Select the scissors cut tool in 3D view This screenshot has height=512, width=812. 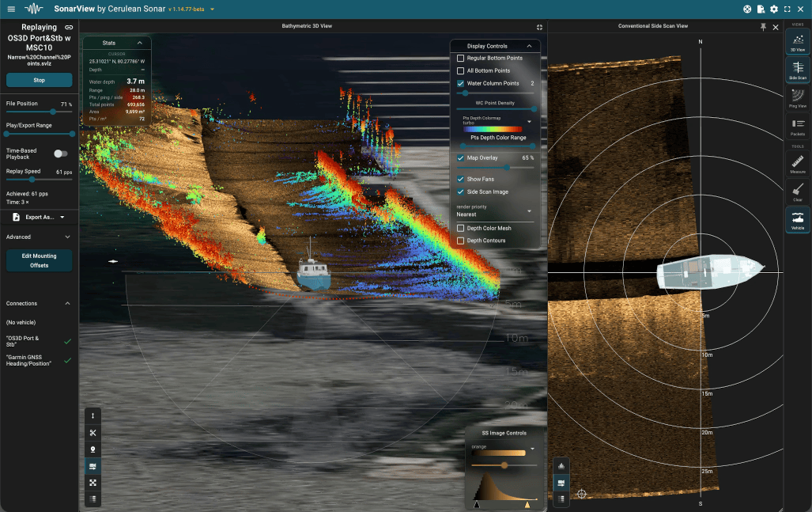[x=93, y=433]
